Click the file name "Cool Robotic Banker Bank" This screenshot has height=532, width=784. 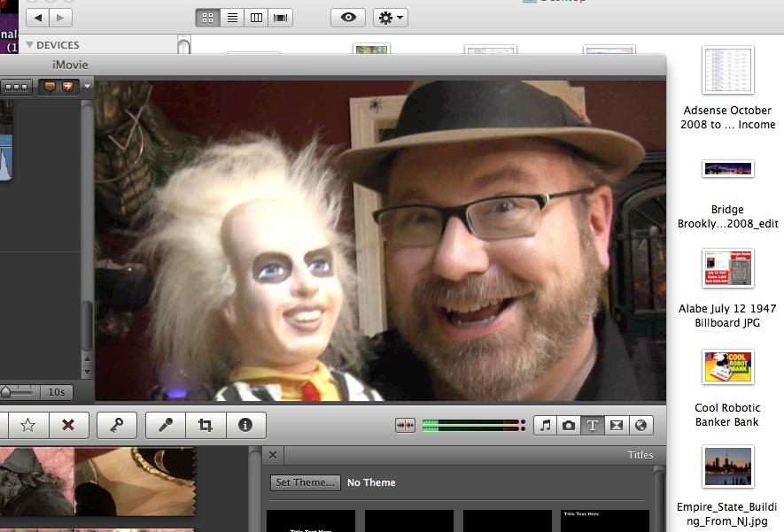click(727, 414)
